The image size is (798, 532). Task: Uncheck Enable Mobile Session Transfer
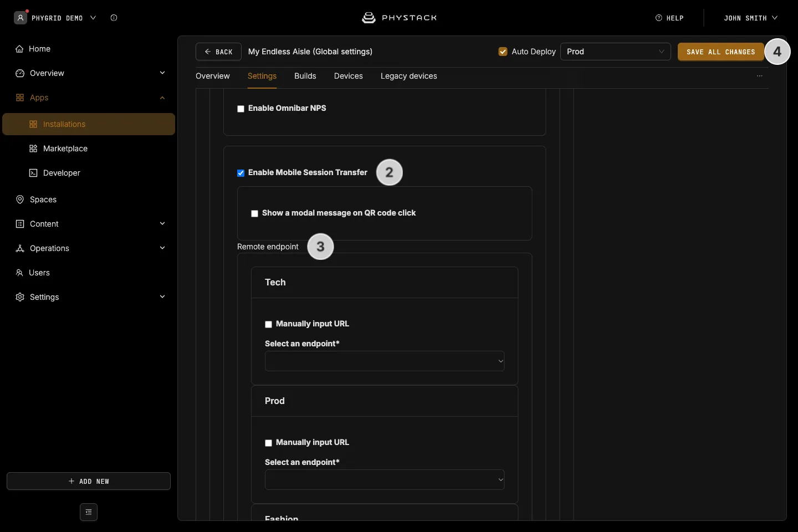[x=241, y=173]
